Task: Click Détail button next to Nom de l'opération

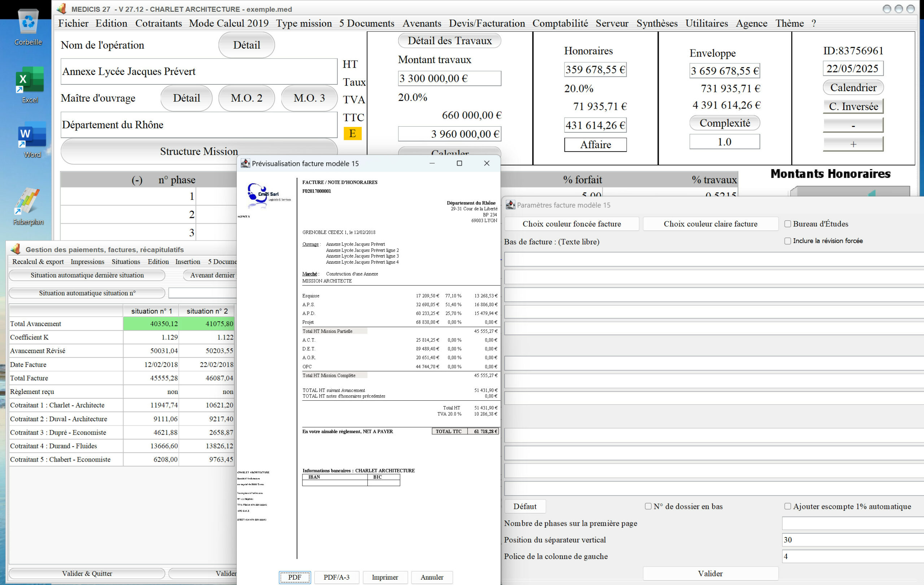Action: coord(247,45)
